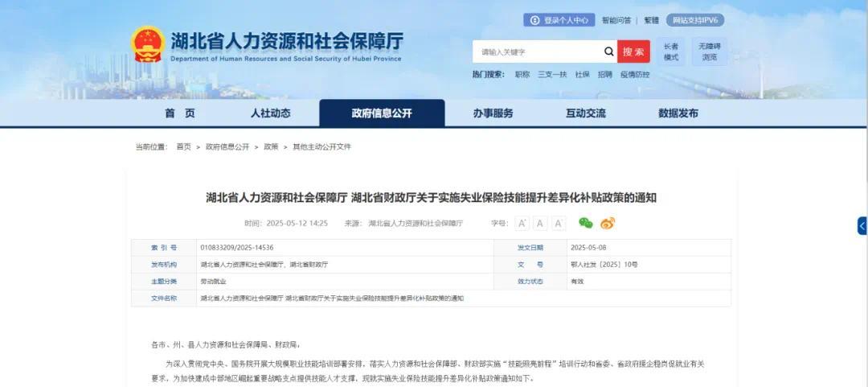Viewport: 868px width, 387px height.
Task: Share article via WeChat icon
Action: [586, 223]
